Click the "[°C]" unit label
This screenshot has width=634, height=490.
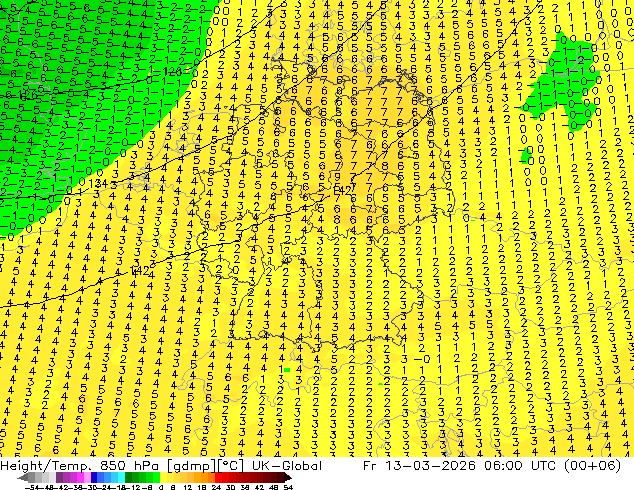pos(231,466)
